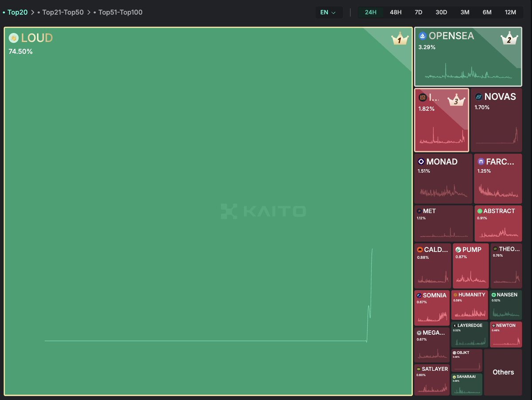Click the number 2 crown badge on OPENSEA

tap(509, 38)
